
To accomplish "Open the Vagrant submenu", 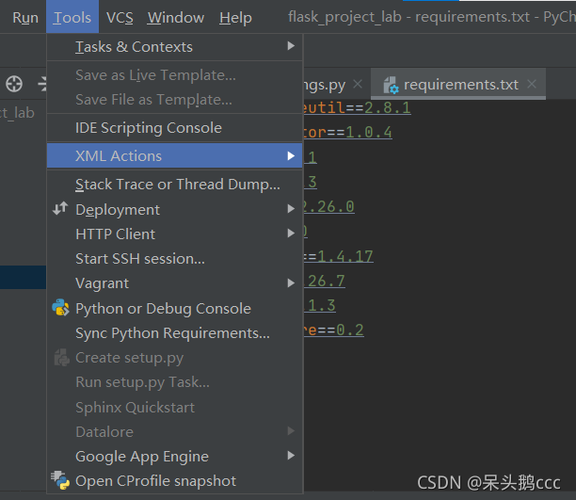I will click(x=175, y=283).
